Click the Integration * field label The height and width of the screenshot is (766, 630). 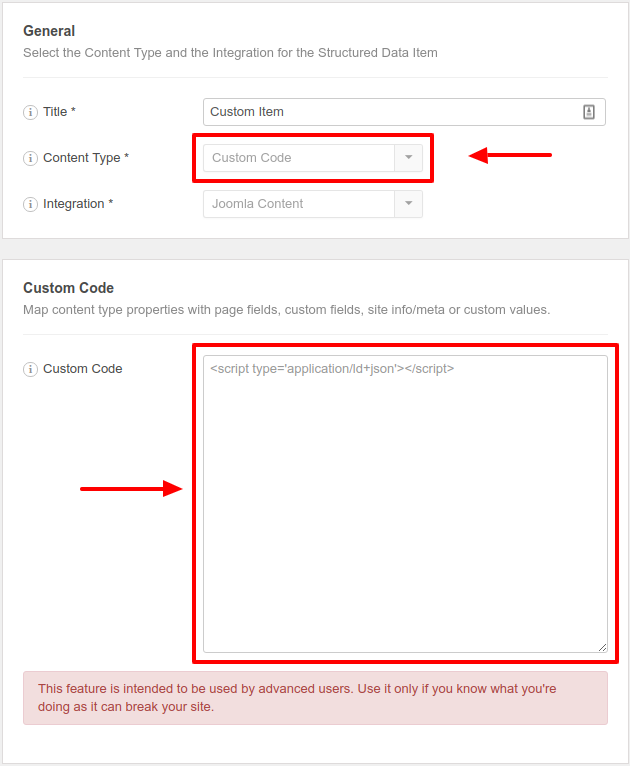[x=78, y=204]
